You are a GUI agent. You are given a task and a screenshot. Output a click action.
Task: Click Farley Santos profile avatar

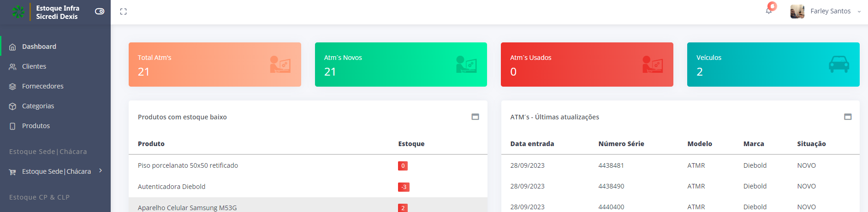coord(797,12)
